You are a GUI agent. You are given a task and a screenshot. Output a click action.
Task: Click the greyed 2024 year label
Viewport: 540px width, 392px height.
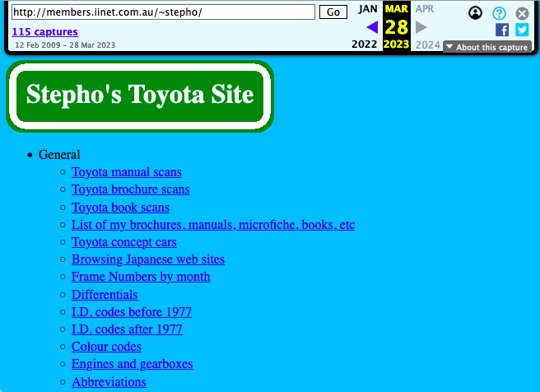coord(428,44)
